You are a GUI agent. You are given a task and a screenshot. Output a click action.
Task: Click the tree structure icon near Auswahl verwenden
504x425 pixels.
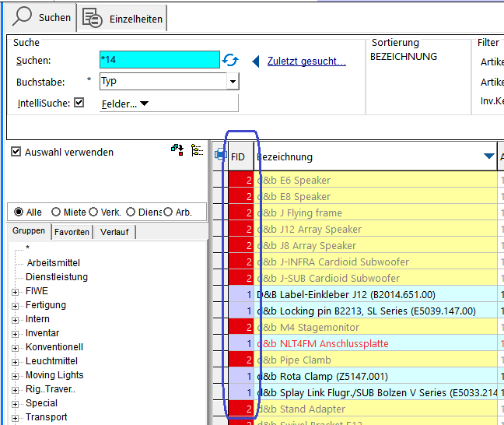click(x=197, y=150)
